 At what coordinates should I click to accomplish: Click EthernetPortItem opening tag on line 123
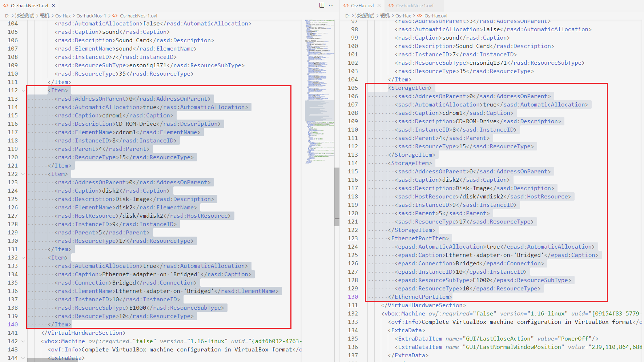(x=418, y=238)
